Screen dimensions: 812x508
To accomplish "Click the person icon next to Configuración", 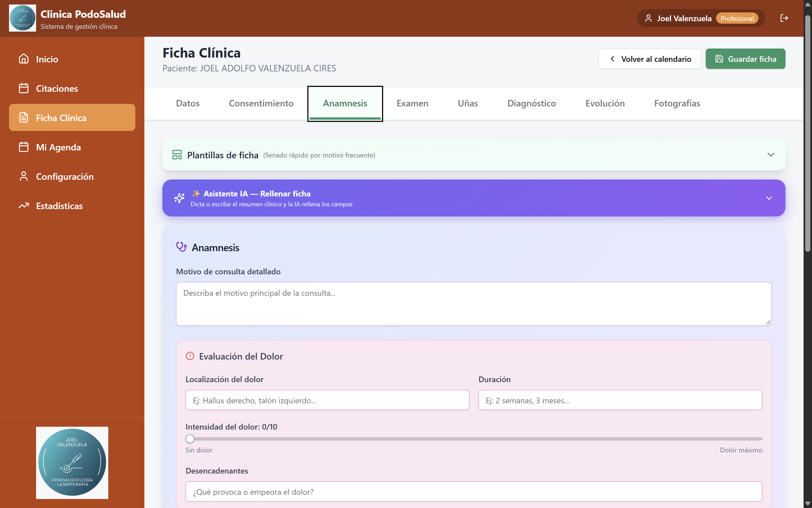I will coord(23,176).
